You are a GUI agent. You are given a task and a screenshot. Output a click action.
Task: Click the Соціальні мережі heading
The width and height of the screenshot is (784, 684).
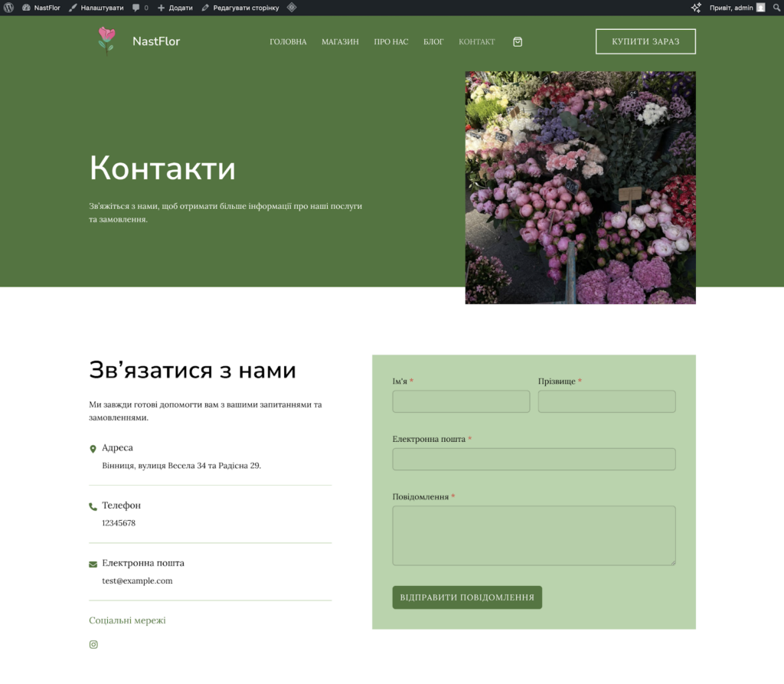tap(127, 620)
